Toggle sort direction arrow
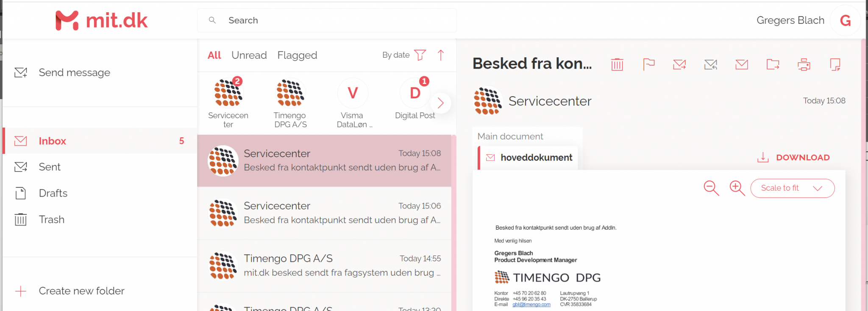This screenshot has height=311, width=868. tap(441, 55)
